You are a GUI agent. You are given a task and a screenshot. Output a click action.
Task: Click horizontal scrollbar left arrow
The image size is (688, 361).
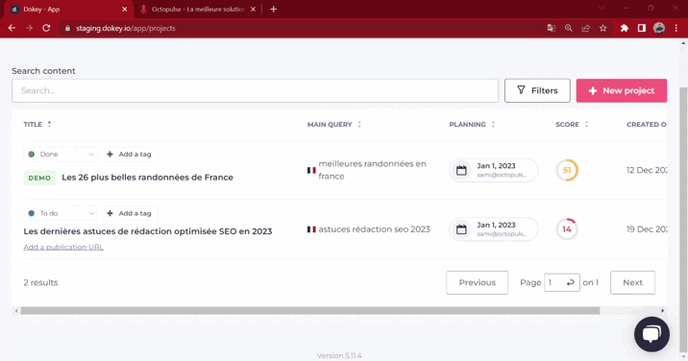(16, 311)
